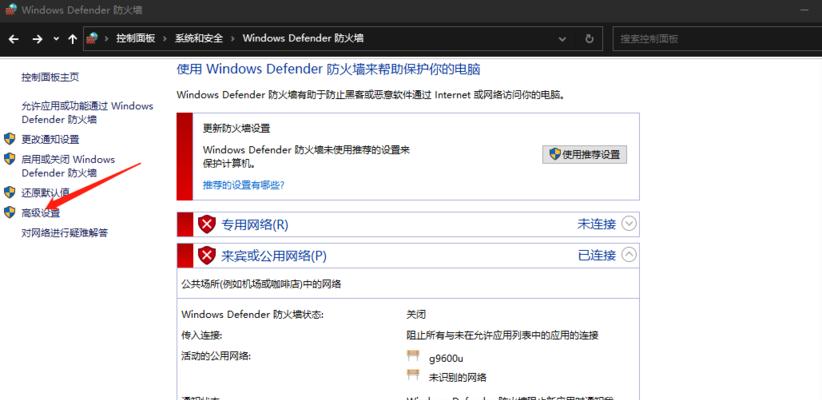The height and width of the screenshot is (400, 822).
Task: Click shield icon beside 高级设置
Action: coord(9,212)
